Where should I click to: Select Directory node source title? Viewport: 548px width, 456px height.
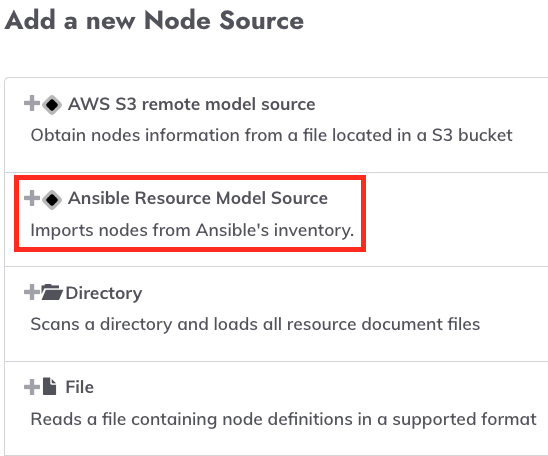(104, 293)
